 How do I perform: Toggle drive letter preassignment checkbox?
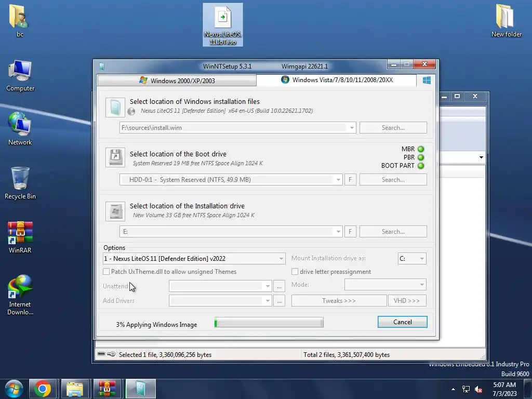295,271
